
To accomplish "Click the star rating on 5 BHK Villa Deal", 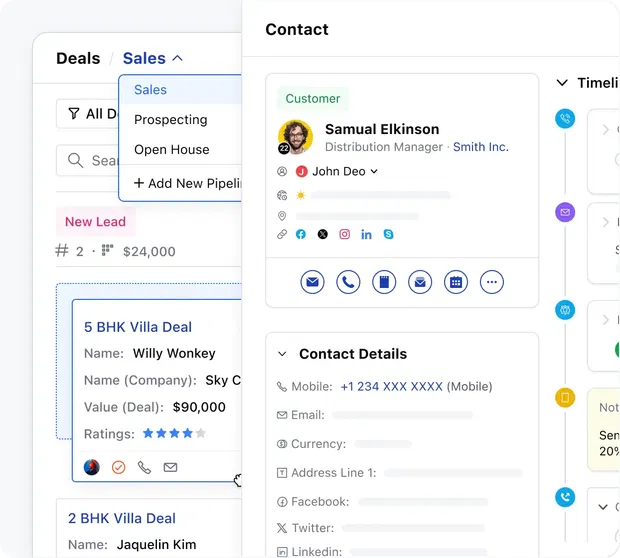I will 174,433.
